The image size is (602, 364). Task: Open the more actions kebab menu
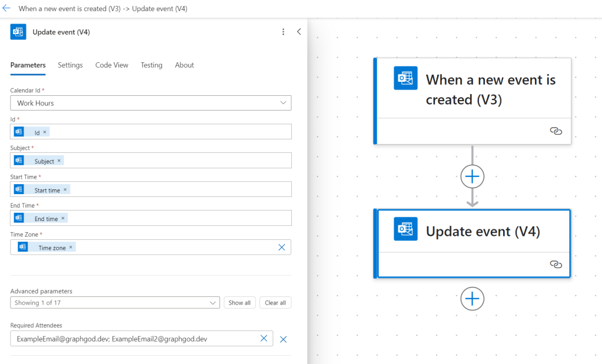pyautogui.click(x=283, y=32)
